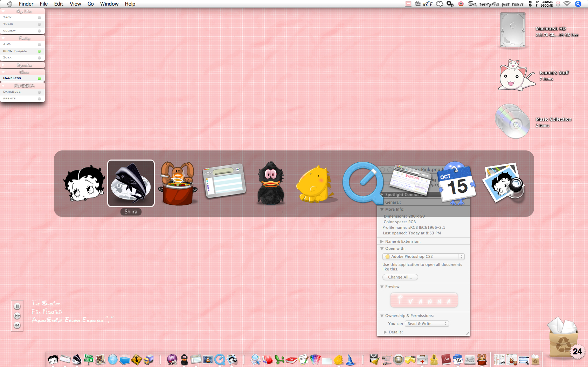
Task: Open the red Dictionary Aa icon in dock
Action: point(446,359)
